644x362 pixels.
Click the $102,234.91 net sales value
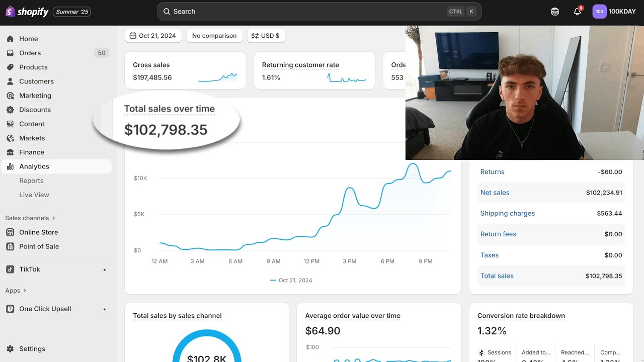[604, 193]
